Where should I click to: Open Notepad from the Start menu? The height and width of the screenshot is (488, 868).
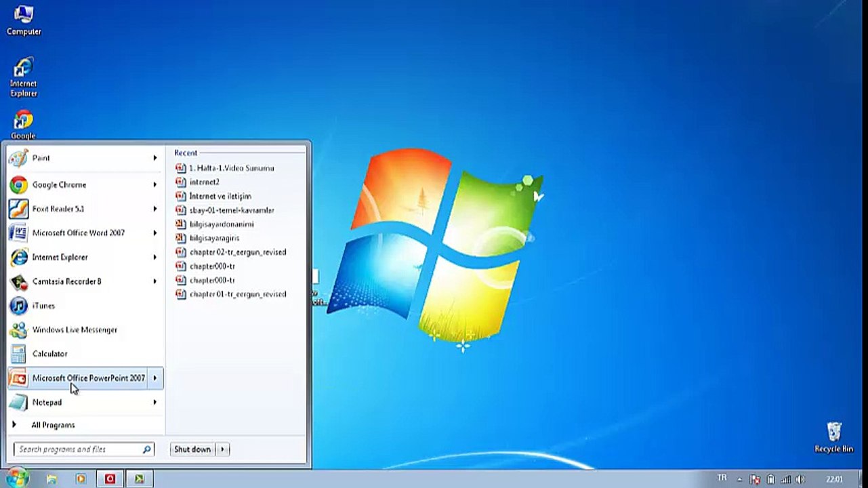coord(85,402)
